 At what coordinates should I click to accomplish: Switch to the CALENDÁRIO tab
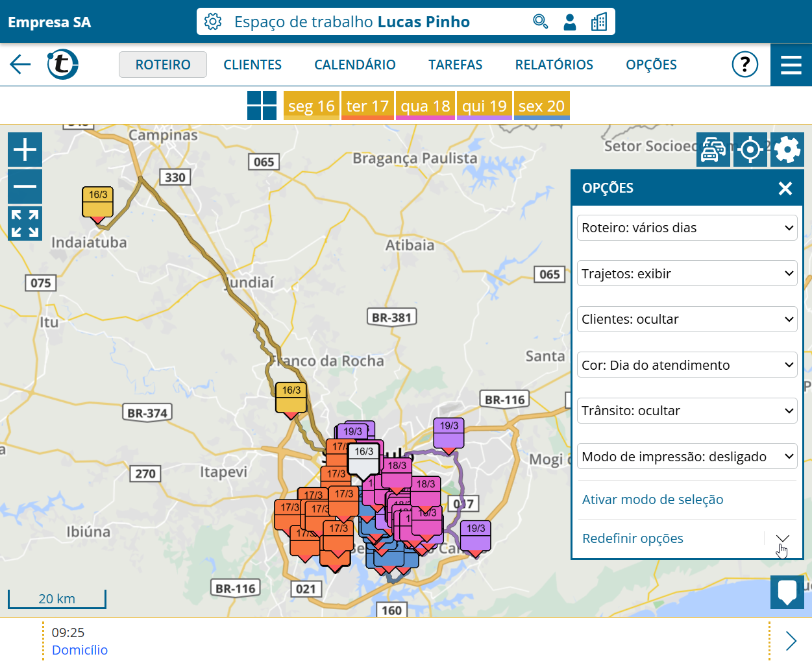coord(354,65)
